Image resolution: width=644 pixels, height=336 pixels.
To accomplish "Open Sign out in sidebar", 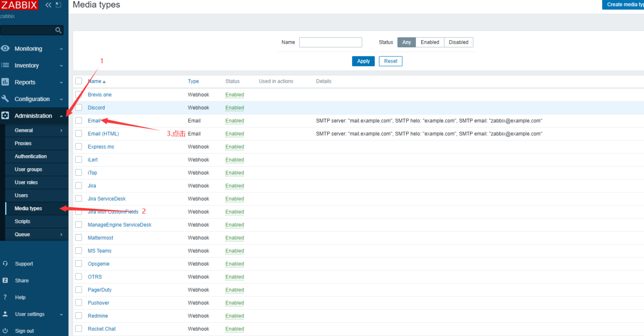I will coord(24,331).
